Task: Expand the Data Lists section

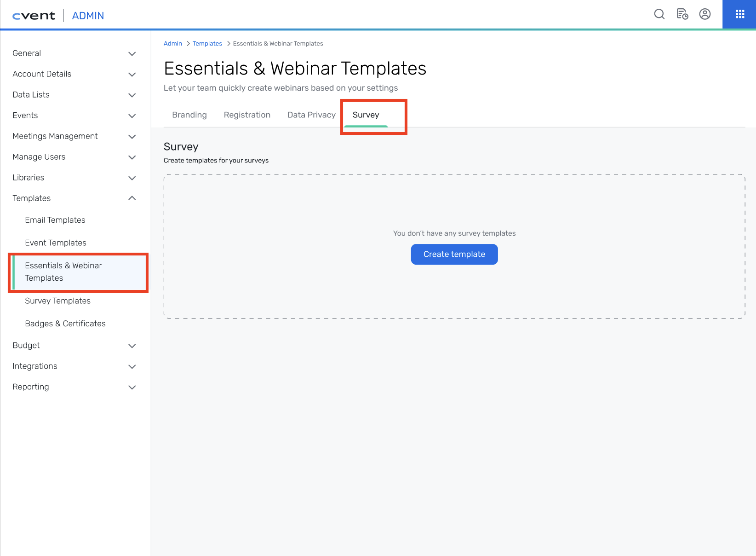Action: [x=74, y=95]
